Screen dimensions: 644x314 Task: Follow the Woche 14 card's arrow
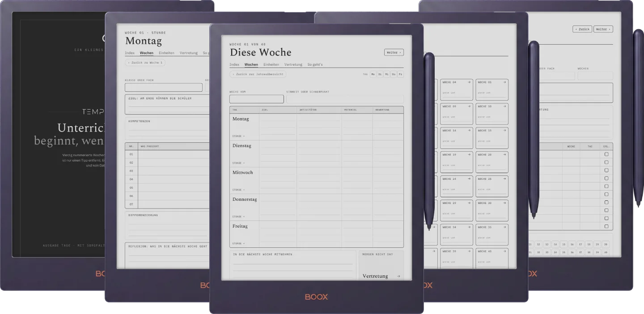[469, 130]
